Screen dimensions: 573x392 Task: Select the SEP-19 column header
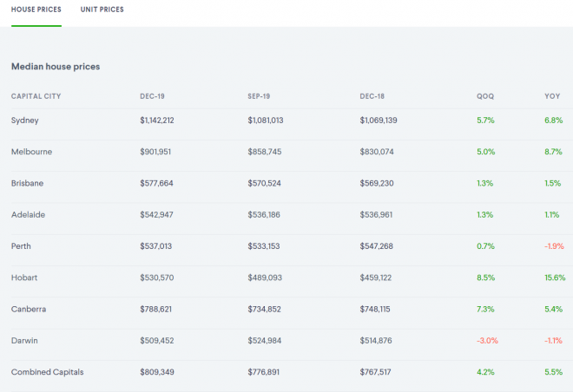point(260,95)
